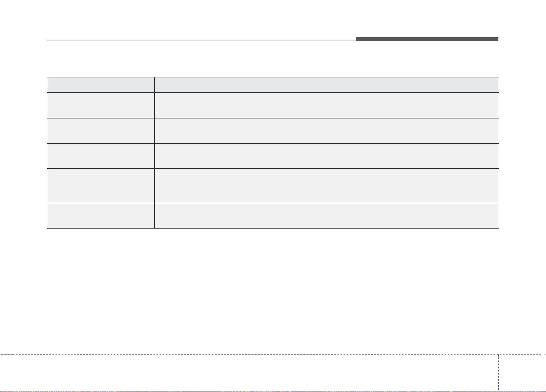Click the vertical divider between the table columns
This screenshot has height=392, width=546.
click(154, 153)
